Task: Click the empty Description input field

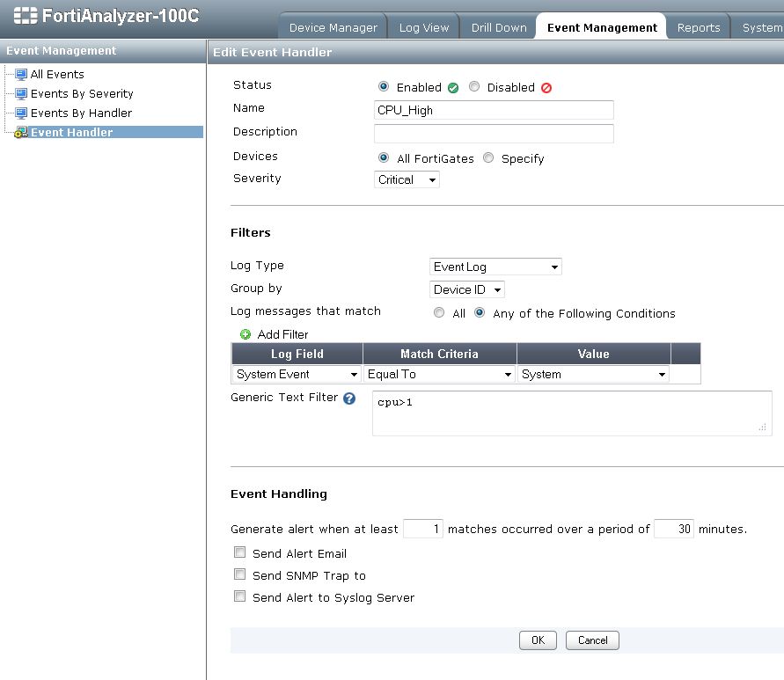Action: tap(494, 134)
